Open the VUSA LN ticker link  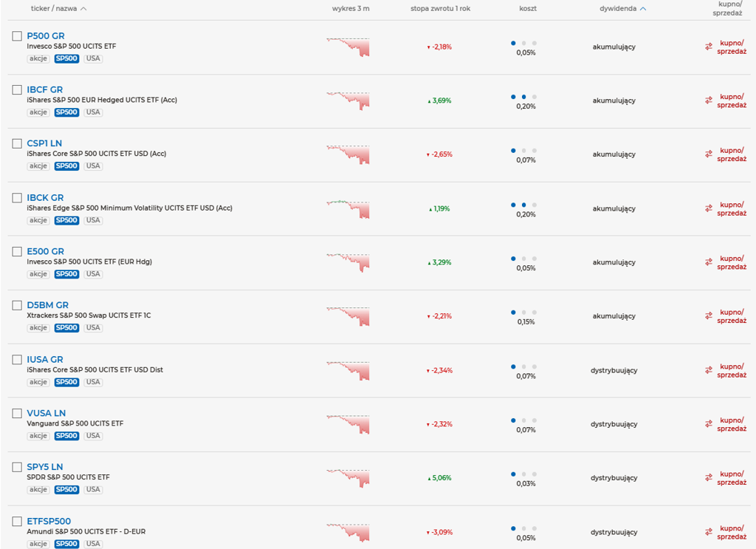pos(46,413)
